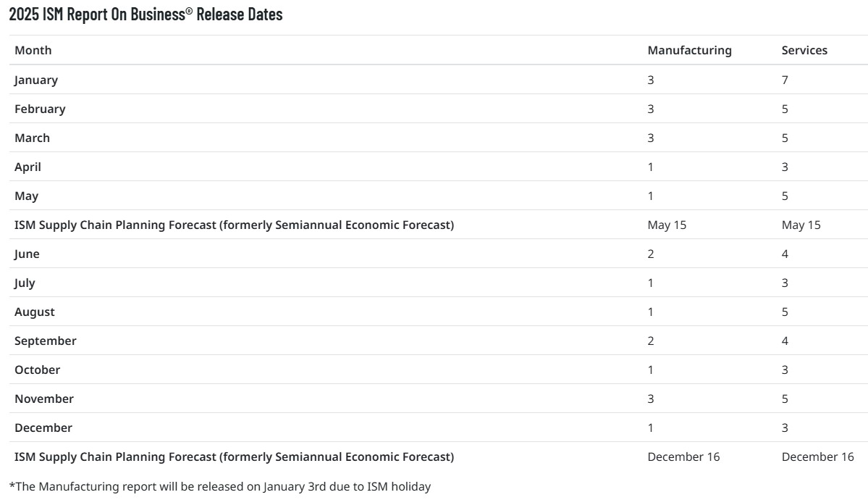Click the Manufacturing May 15 forecast date

click(667, 225)
